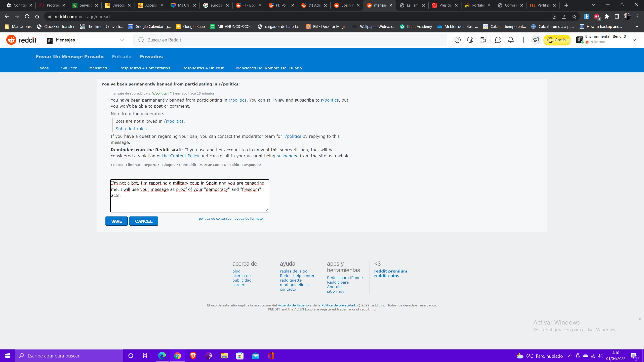
Task: Select the Sin Leer filter tab
Action: pyautogui.click(x=69, y=68)
